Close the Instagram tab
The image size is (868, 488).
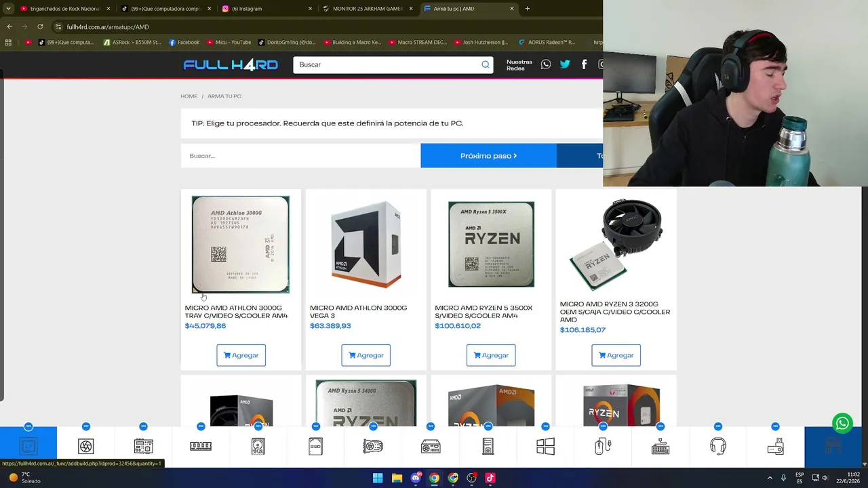pos(310,9)
